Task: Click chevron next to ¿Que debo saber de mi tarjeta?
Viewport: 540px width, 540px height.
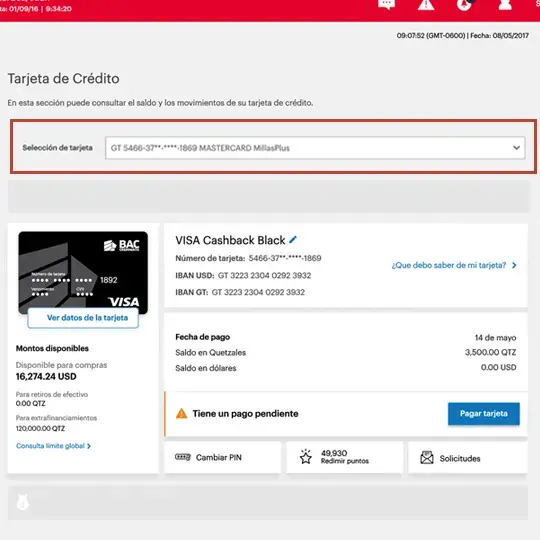Action: 514,265
